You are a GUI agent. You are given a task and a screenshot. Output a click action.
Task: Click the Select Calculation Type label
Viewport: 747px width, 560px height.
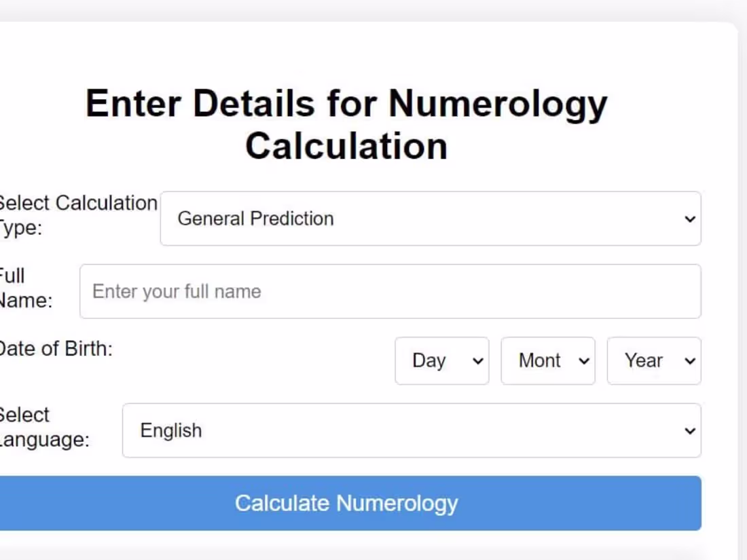[x=78, y=214]
